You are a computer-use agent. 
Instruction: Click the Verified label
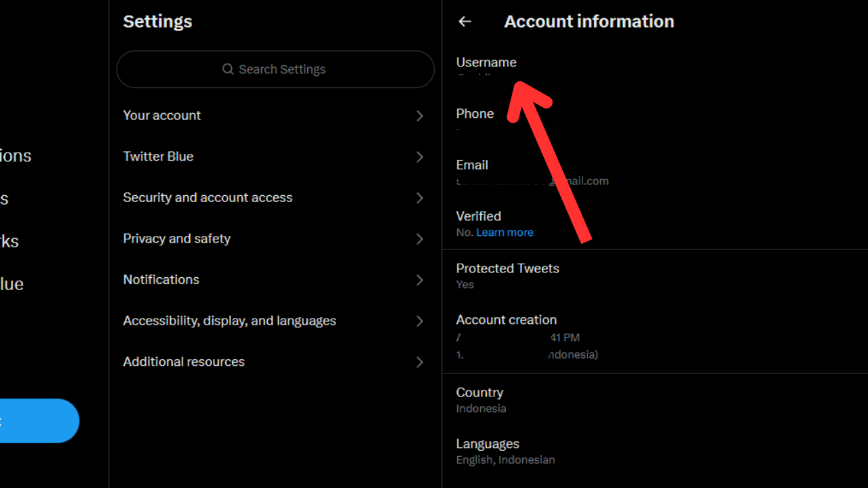click(x=479, y=216)
